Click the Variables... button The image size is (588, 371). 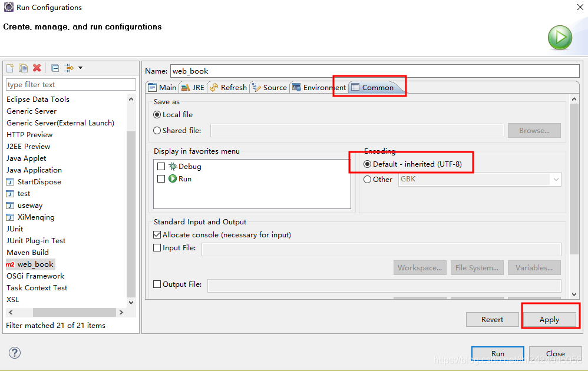pos(534,267)
